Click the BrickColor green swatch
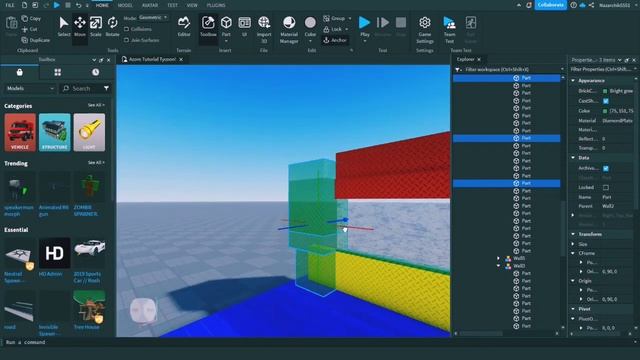This screenshot has height=360, width=640. (605, 91)
